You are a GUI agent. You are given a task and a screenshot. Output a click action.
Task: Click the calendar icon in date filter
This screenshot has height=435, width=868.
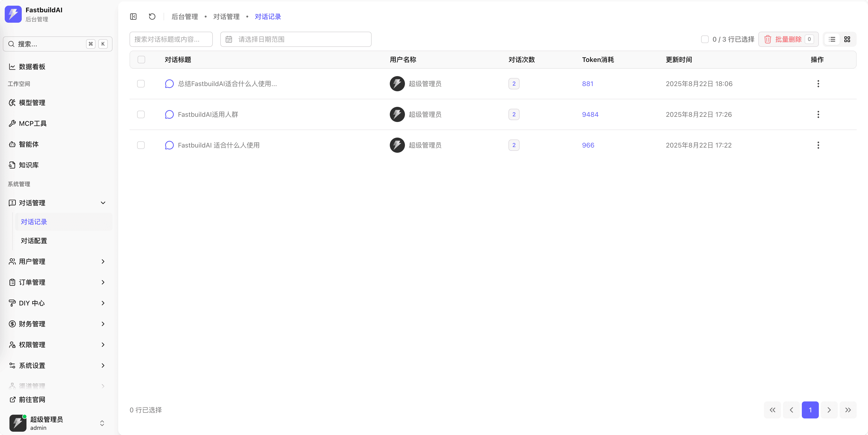pos(229,39)
